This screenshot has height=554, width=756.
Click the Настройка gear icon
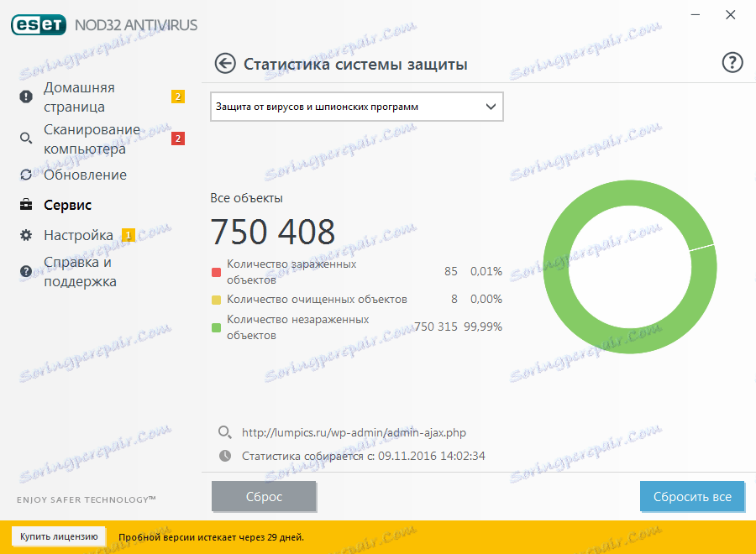click(26, 235)
